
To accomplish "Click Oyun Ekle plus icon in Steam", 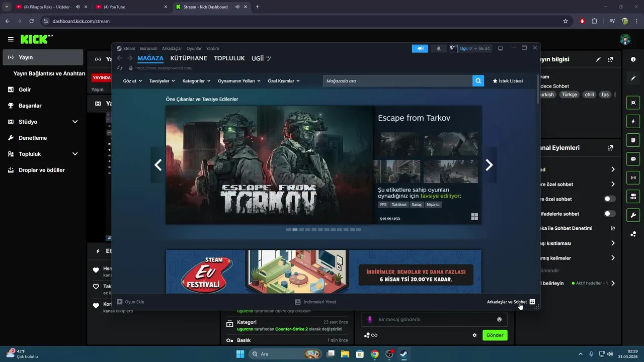I will (x=120, y=302).
